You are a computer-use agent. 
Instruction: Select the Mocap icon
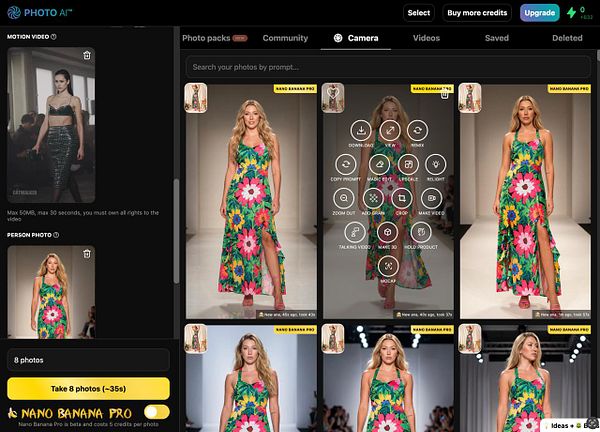click(388, 266)
